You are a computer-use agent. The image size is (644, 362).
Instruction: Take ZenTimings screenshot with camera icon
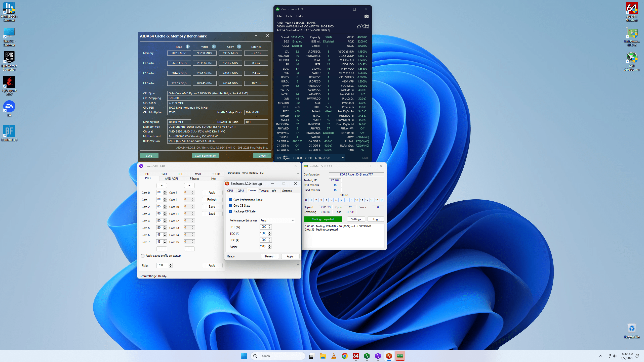point(366,16)
